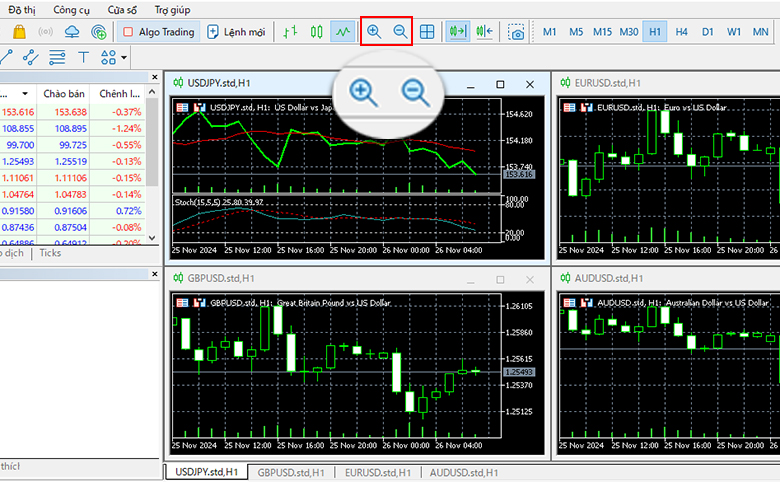
Task: Click Market Watch scrollbar up arrow
Action: 152,92
